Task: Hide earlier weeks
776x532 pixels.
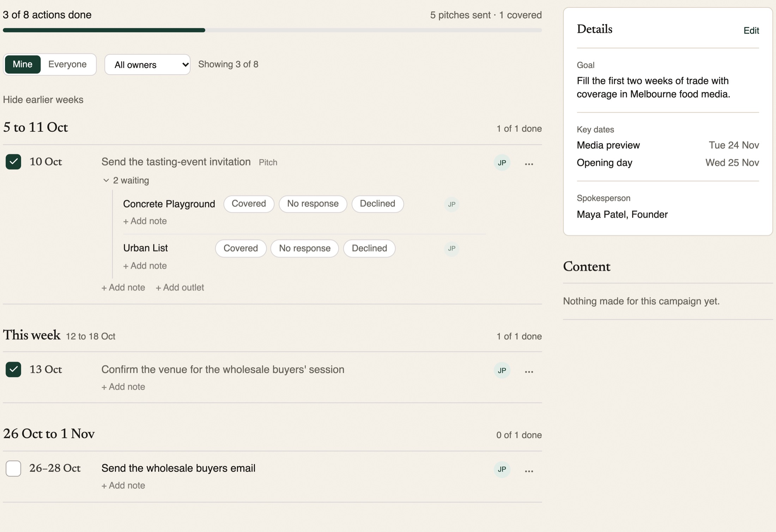Action: click(43, 100)
